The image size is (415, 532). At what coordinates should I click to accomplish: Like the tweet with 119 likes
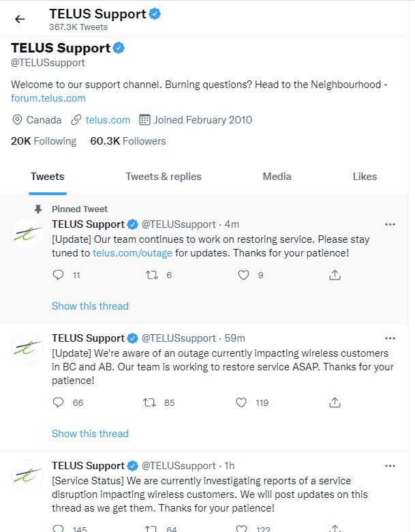(x=241, y=402)
